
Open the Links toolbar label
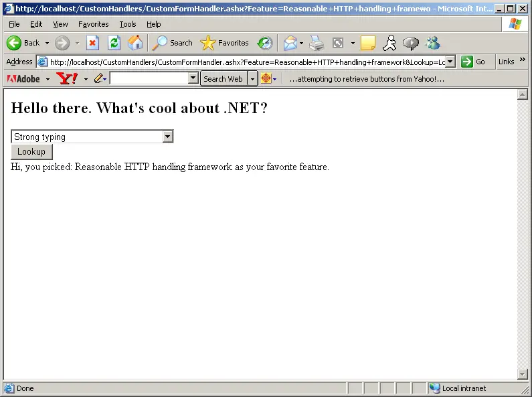506,62
